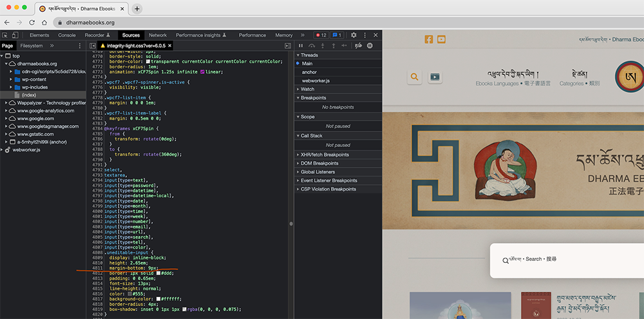Open the Recorder tab
The image size is (644, 319).
click(97, 35)
